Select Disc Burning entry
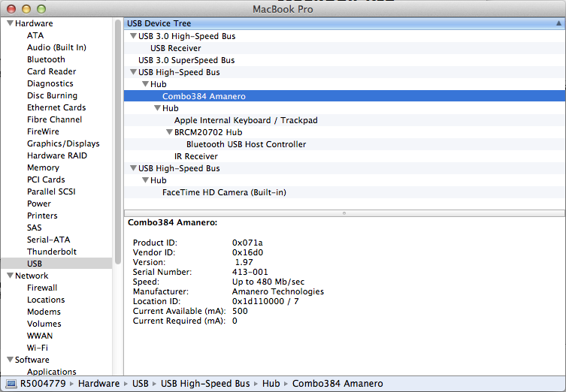This screenshot has height=392, width=566. click(53, 95)
